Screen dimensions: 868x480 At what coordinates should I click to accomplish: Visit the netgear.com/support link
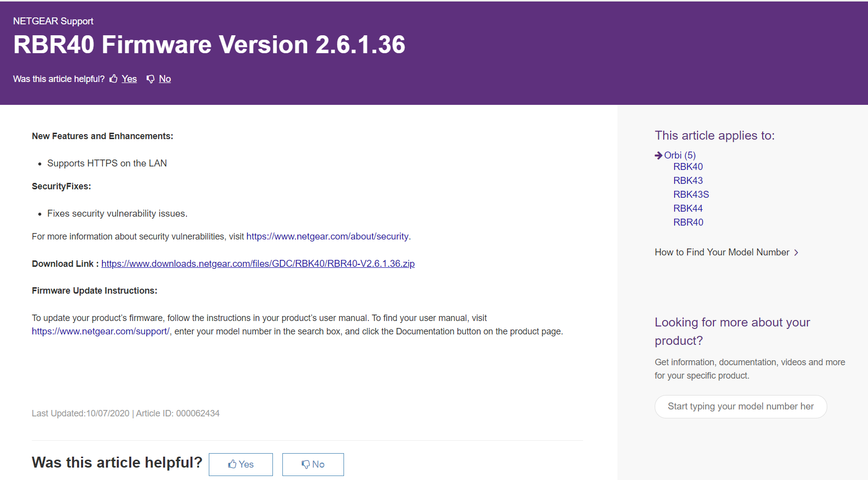[x=100, y=331]
